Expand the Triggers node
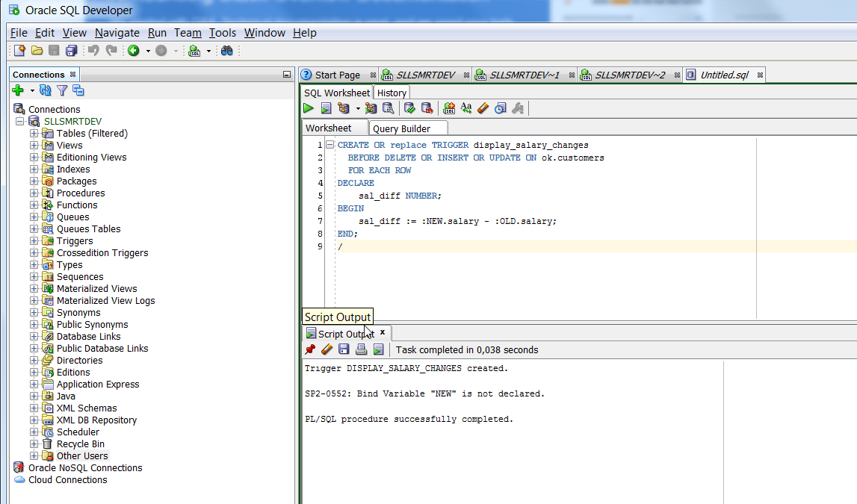This screenshot has height=504, width=857. tap(34, 241)
